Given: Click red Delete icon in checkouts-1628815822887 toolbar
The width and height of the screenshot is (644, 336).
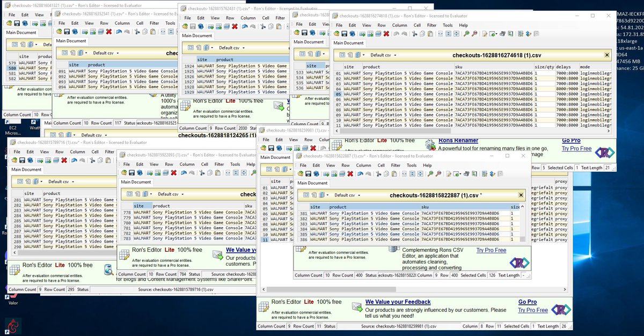Looking at the screenshot, I should [x=350, y=174].
